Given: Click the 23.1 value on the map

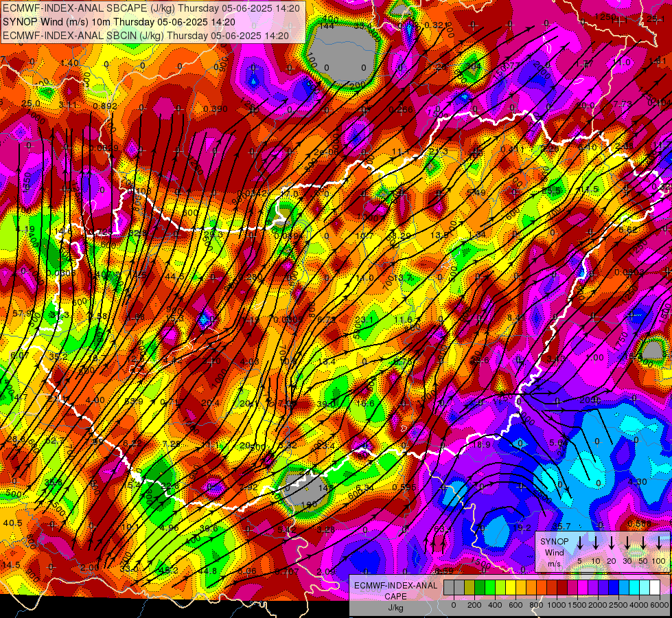Looking at the screenshot, I should (364, 320).
